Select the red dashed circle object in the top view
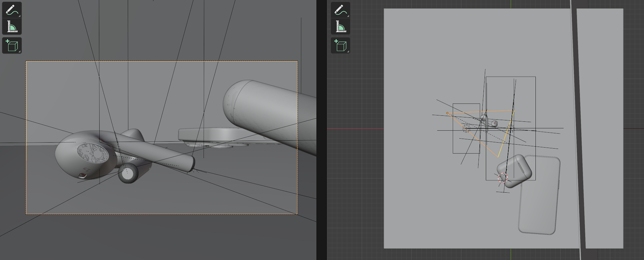Image resolution: width=644 pixels, height=260 pixels. (x=502, y=177)
